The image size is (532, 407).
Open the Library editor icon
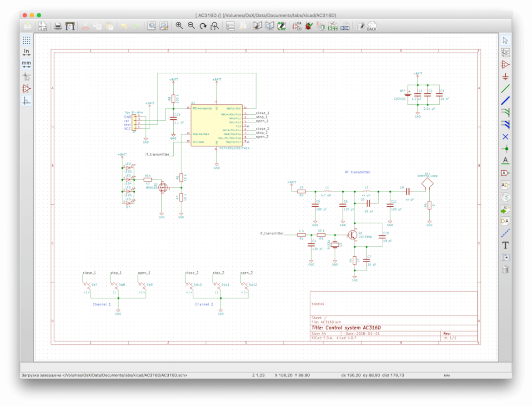pyautogui.click(x=257, y=26)
